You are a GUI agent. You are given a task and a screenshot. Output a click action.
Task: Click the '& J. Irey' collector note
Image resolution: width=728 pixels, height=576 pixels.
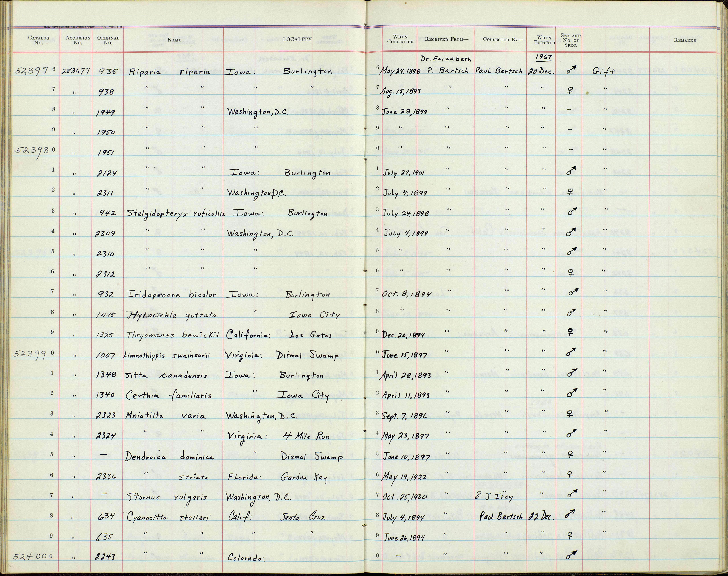point(494,497)
